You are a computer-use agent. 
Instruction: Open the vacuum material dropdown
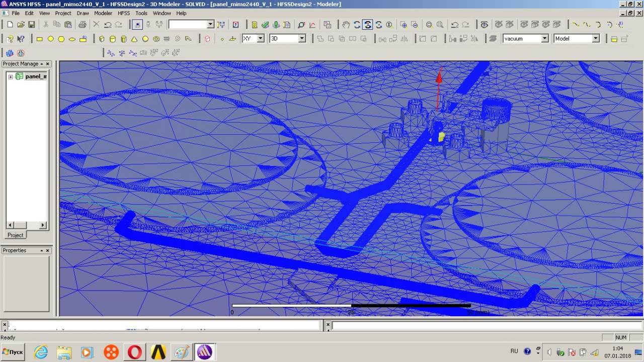pos(544,39)
